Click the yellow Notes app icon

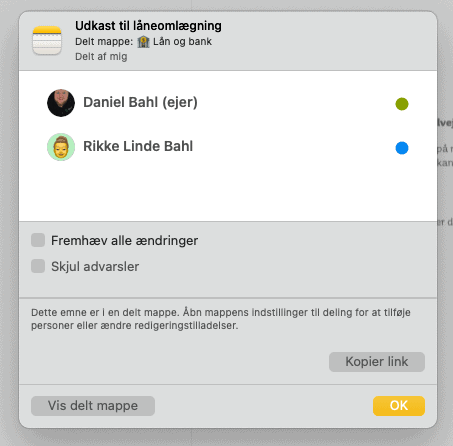click(47, 41)
